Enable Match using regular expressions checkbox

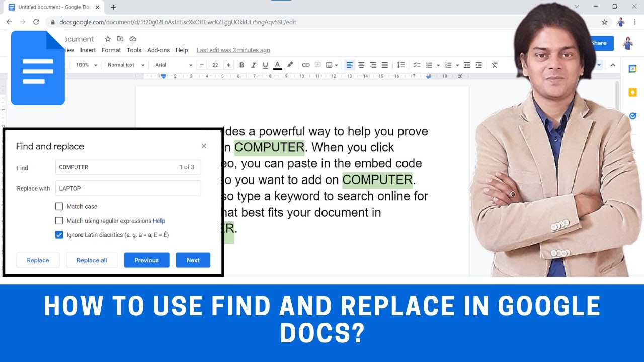click(59, 221)
